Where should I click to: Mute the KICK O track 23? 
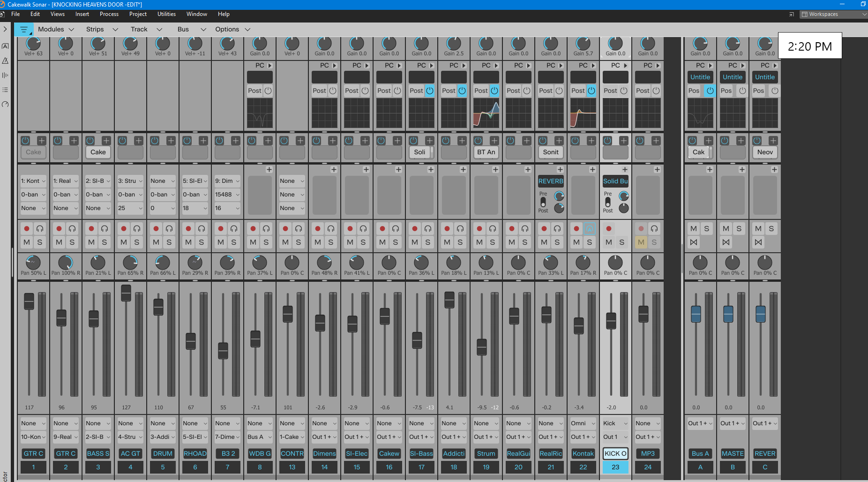tap(609, 242)
